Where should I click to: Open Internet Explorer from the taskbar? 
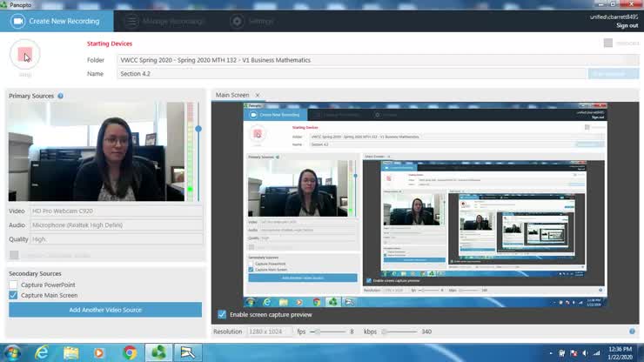tap(41, 352)
